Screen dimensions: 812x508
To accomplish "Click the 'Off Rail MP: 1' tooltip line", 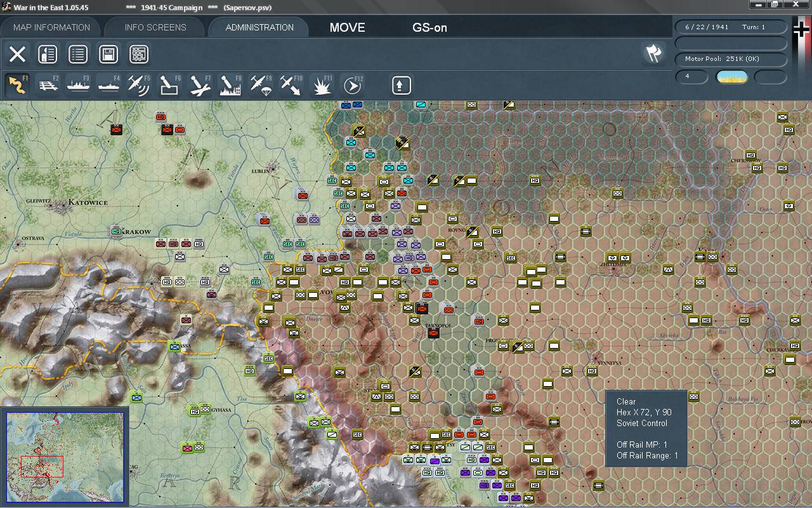I will [642, 444].
